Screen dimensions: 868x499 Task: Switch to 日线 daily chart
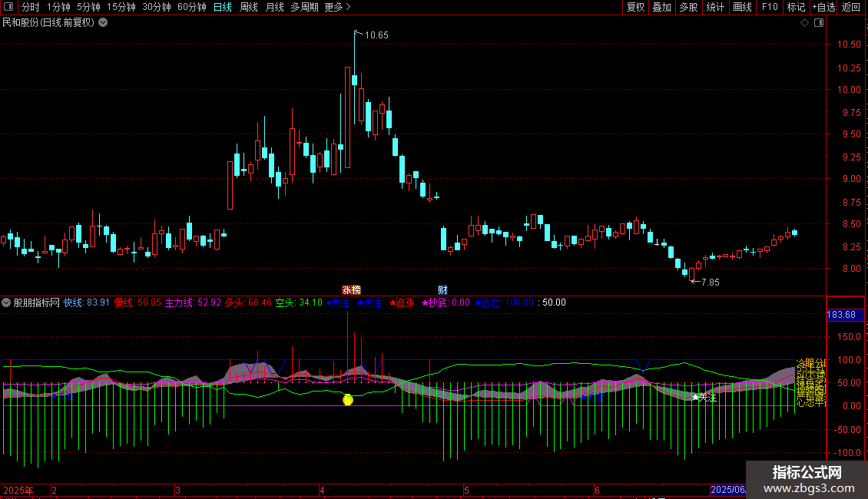click(223, 7)
